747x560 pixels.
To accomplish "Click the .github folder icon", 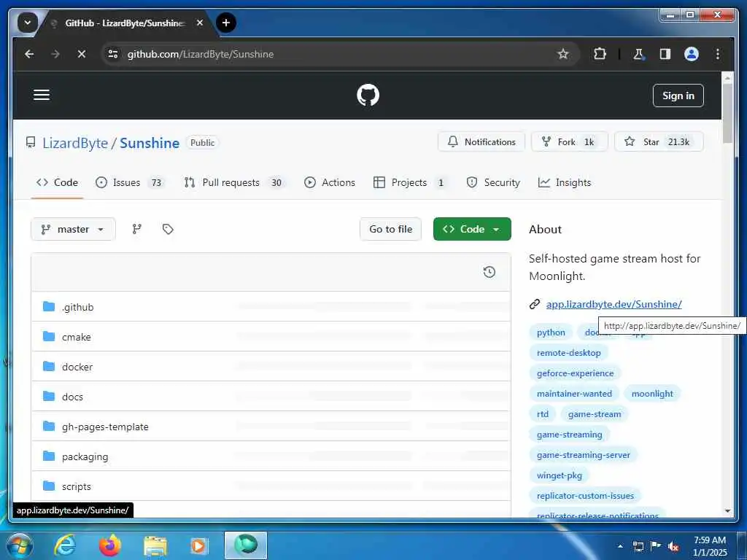I will (x=49, y=306).
